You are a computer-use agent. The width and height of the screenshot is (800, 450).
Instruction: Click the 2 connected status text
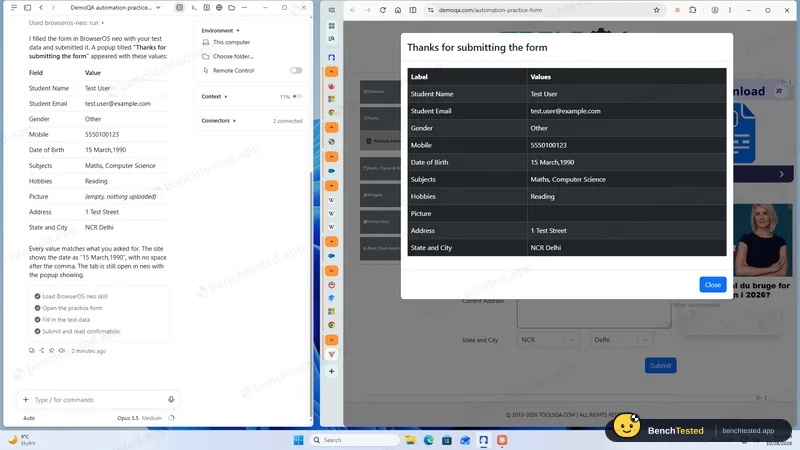(x=287, y=121)
